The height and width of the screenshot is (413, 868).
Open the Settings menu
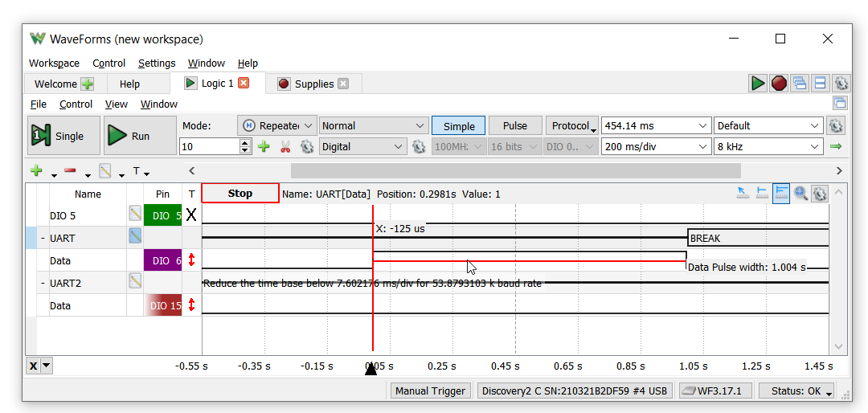click(x=156, y=63)
